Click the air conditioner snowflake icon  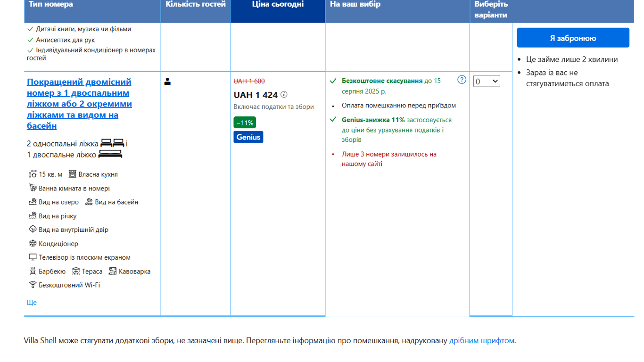33,244
